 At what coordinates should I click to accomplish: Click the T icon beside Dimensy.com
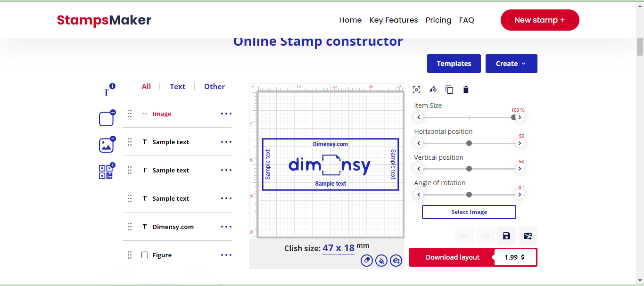pos(145,227)
